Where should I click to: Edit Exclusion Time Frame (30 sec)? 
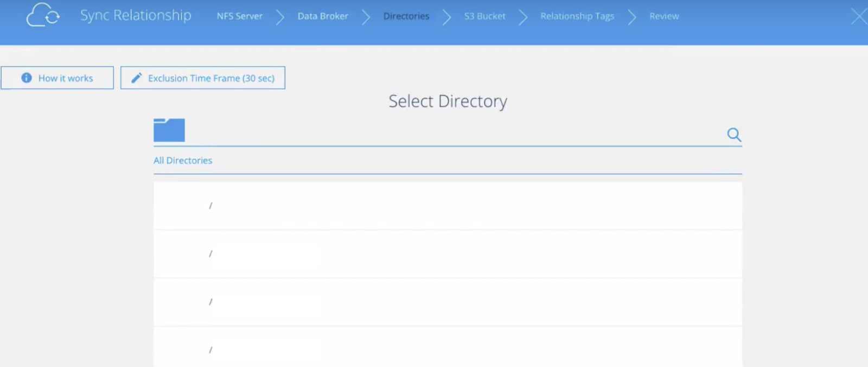coord(202,78)
